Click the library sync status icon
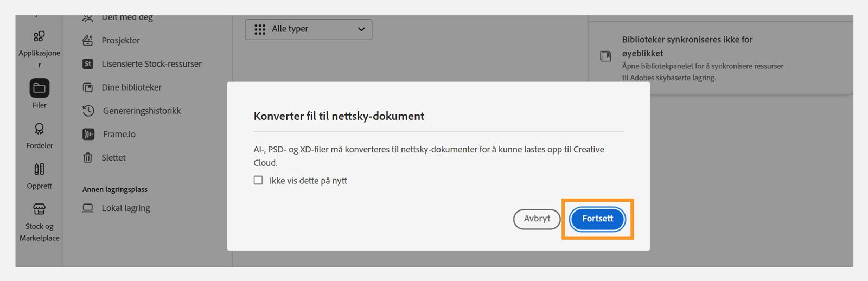Screen dimensions: 868x281 (605, 56)
